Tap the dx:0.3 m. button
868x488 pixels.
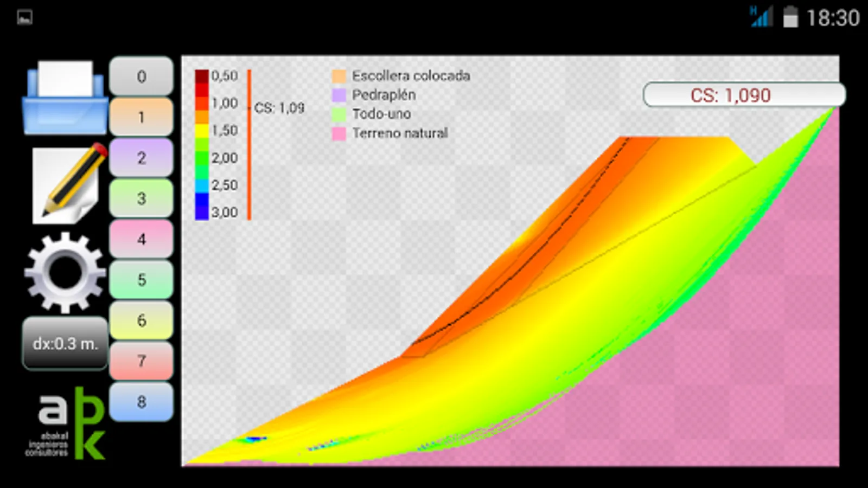pos(65,344)
